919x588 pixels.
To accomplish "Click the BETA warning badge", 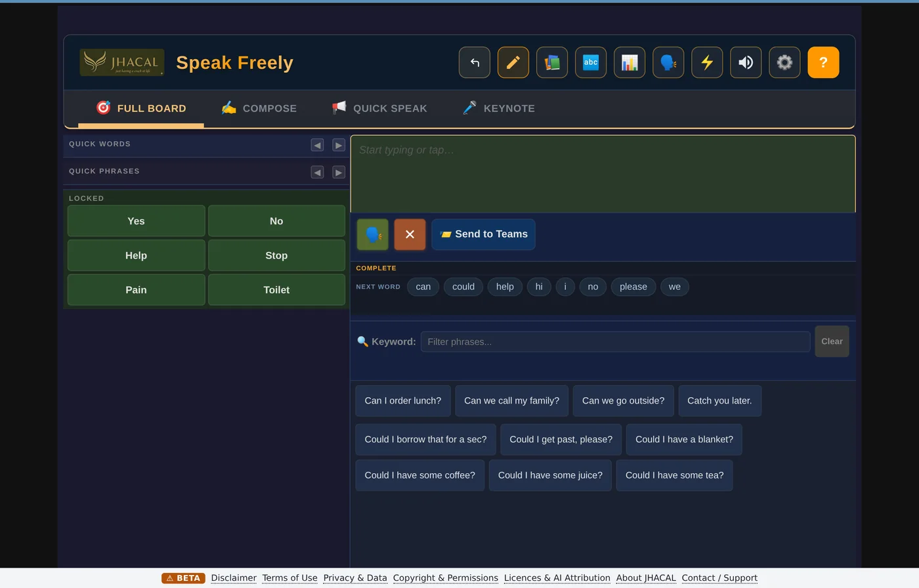I will point(183,578).
